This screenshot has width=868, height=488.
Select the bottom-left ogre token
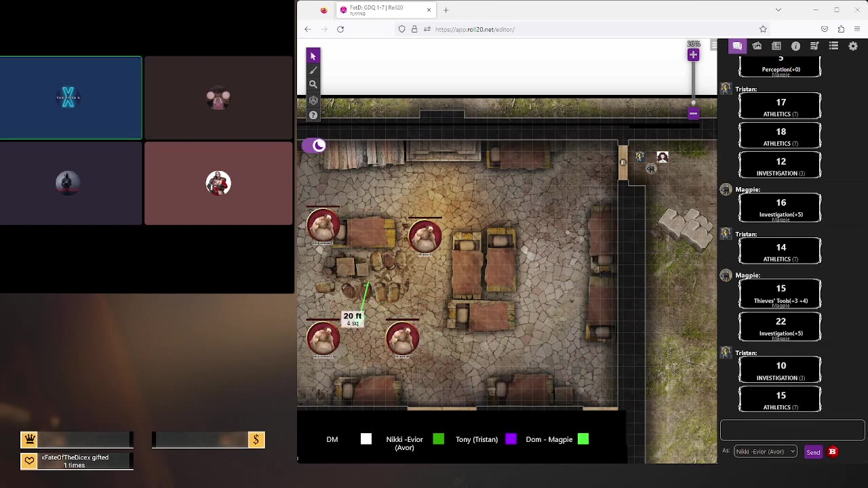(323, 338)
